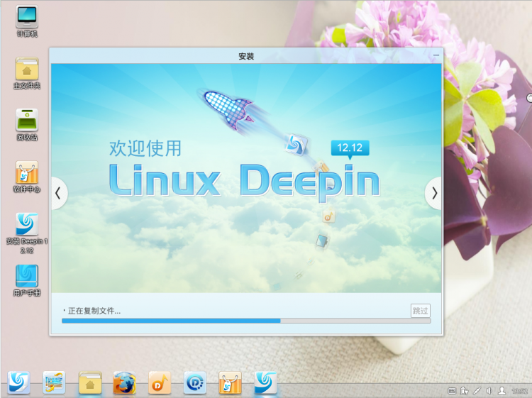The height and width of the screenshot is (398, 532).
Task: Open the blue Deepin media player dock icon
Action: pyautogui.click(x=195, y=382)
